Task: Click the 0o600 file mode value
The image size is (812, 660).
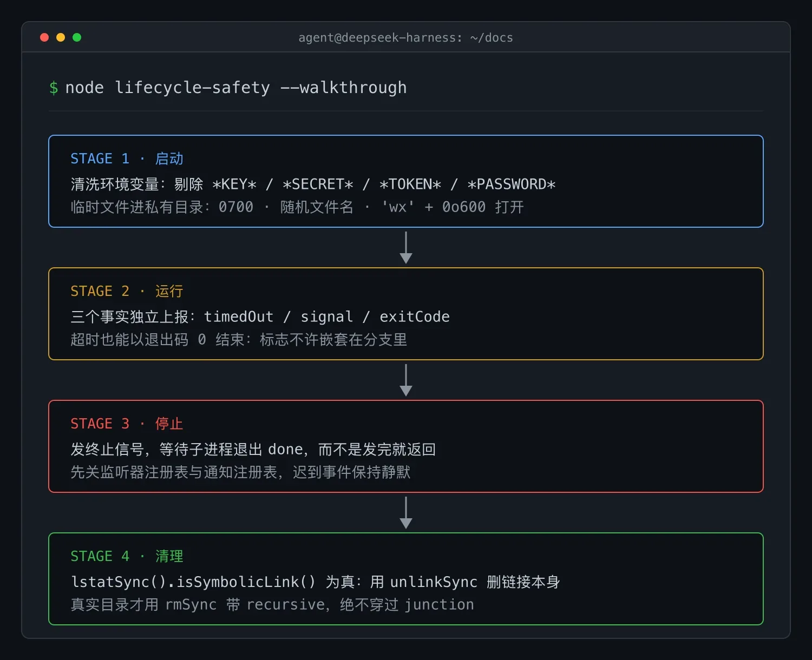Action: 464,207
